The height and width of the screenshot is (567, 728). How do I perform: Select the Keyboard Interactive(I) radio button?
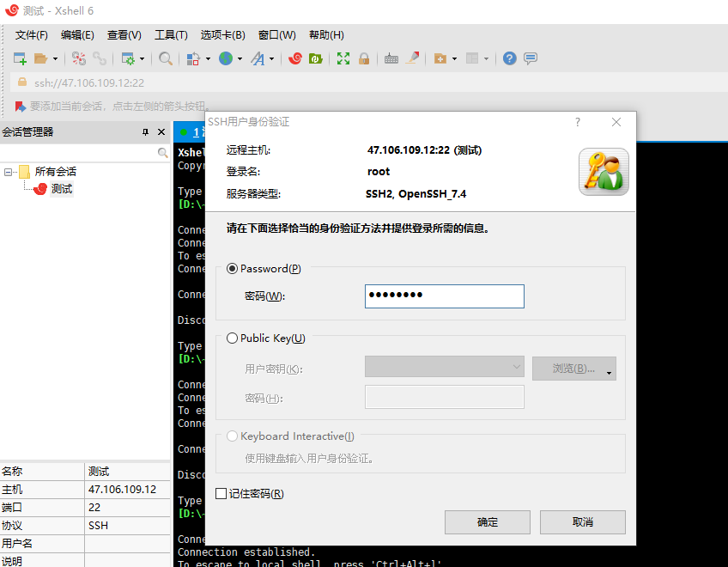click(x=232, y=436)
